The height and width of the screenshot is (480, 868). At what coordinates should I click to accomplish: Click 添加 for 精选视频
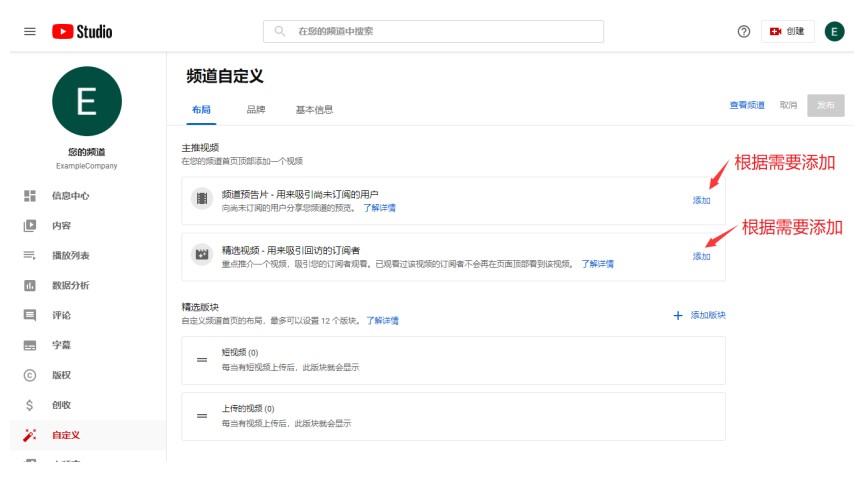(701, 257)
